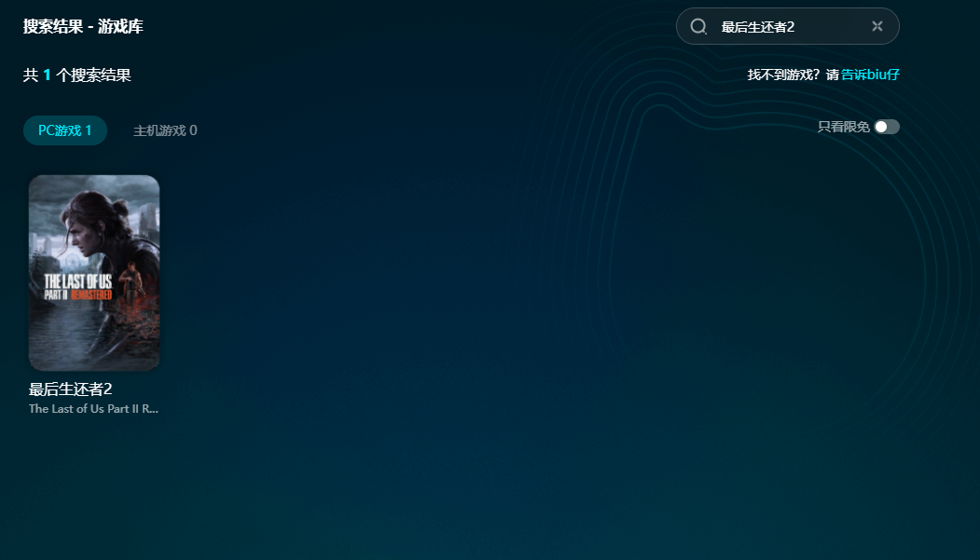Click the 最后生还者2 game title below cover

point(71,389)
